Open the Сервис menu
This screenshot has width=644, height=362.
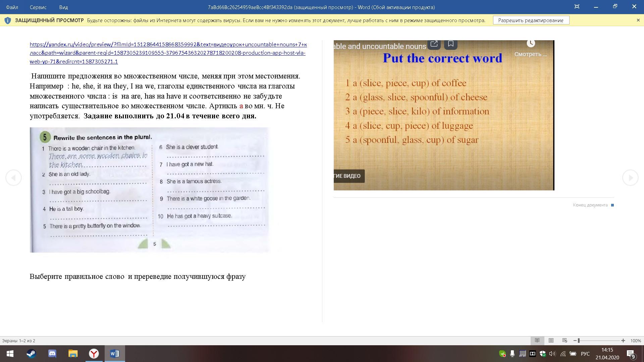coord(38,7)
